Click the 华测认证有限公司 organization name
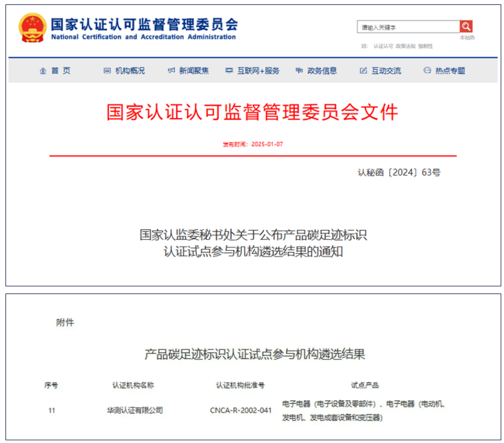The width and height of the screenshot is (504, 443). (135, 410)
